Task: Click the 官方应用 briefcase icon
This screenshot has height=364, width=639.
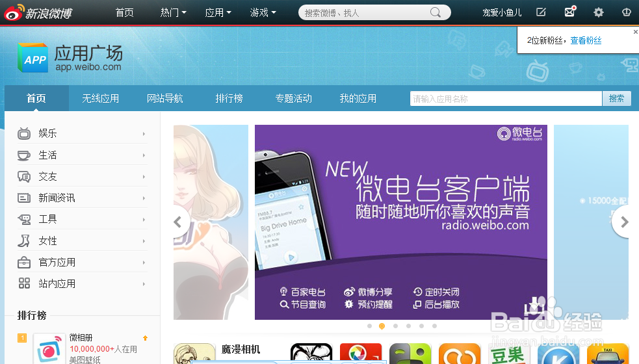Action: pyautogui.click(x=23, y=262)
